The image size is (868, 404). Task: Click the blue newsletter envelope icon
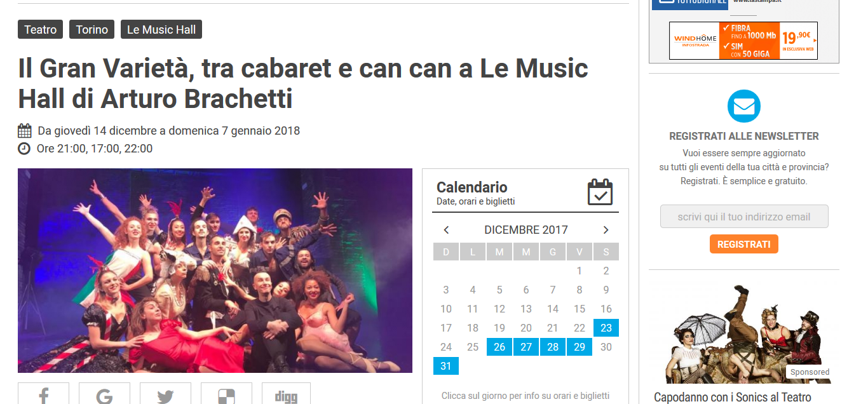click(x=743, y=106)
